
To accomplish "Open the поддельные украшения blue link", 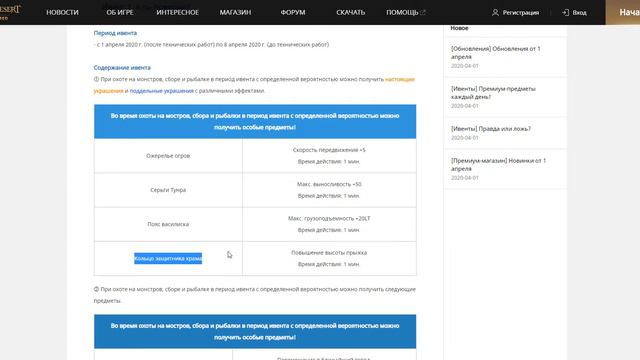I will click(162, 91).
